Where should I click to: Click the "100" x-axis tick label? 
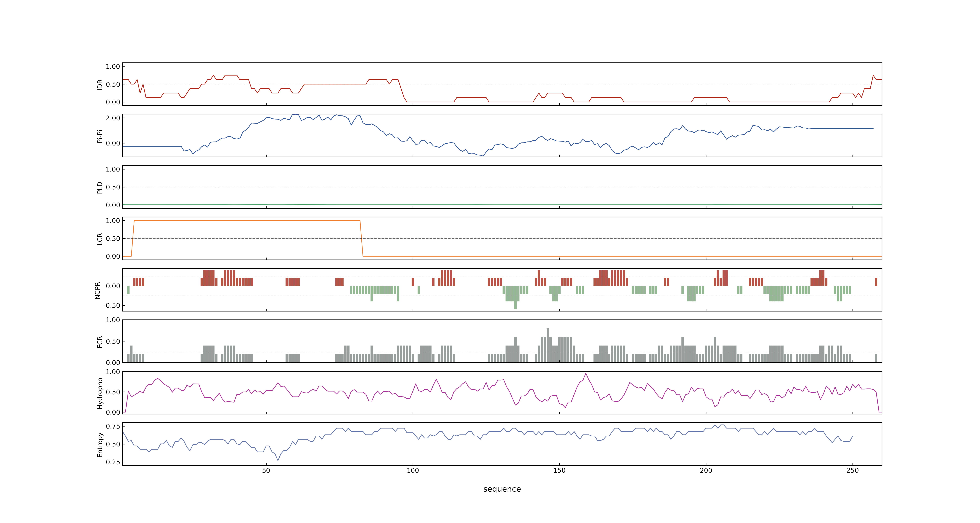pos(413,470)
